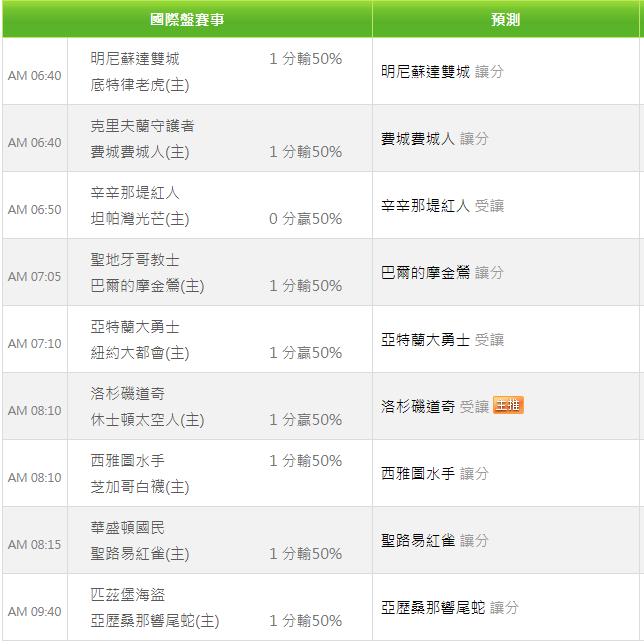The height and width of the screenshot is (644, 644).
Task: Select team 聖地牙哥教士
Action: coord(135,260)
